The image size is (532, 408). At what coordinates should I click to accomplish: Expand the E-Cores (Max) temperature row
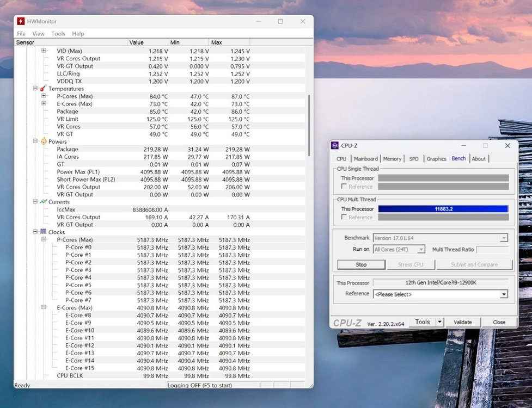click(x=44, y=103)
